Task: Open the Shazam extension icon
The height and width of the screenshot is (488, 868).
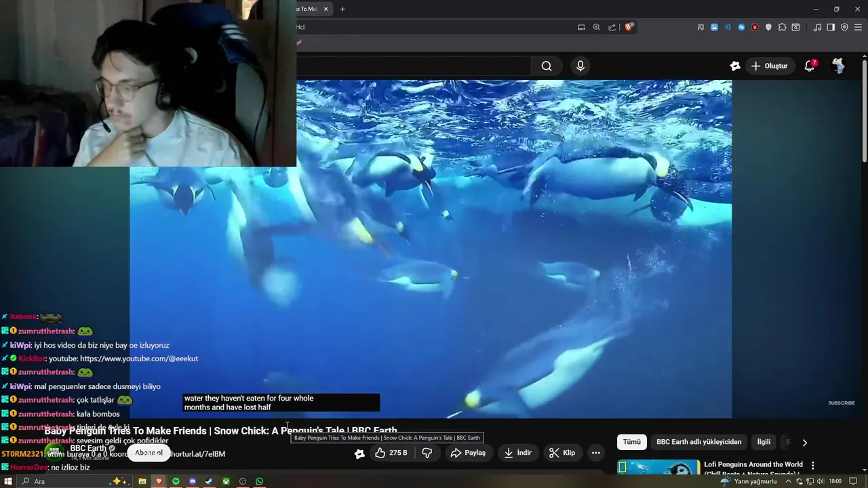Action: coord(741,27)
